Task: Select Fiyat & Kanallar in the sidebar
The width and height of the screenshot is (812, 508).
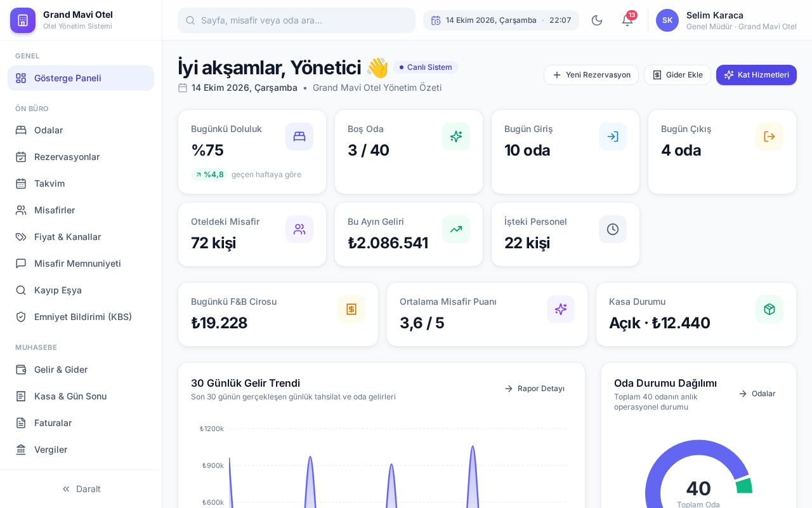Action: [81, 237]
